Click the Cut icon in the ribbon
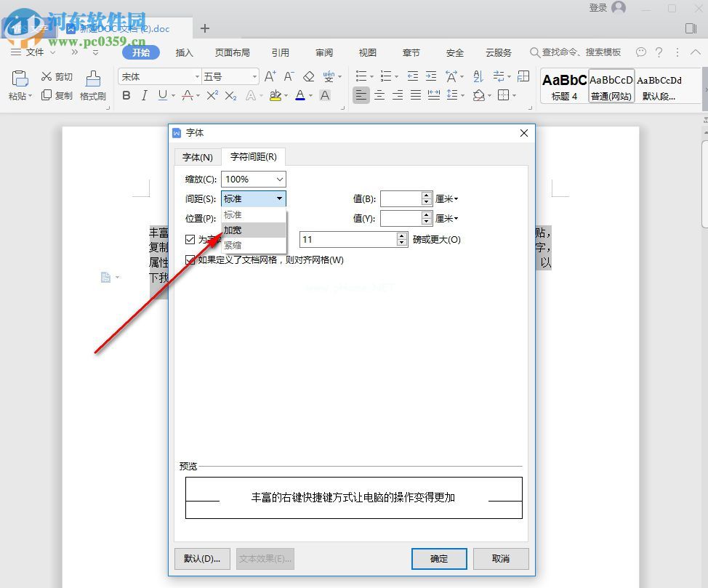The width and height of the screenshot is (708, 588). click(56, 75)
